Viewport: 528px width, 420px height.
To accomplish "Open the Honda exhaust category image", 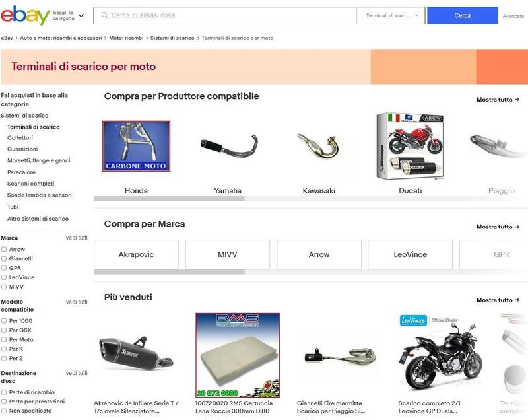I will 136,146.
